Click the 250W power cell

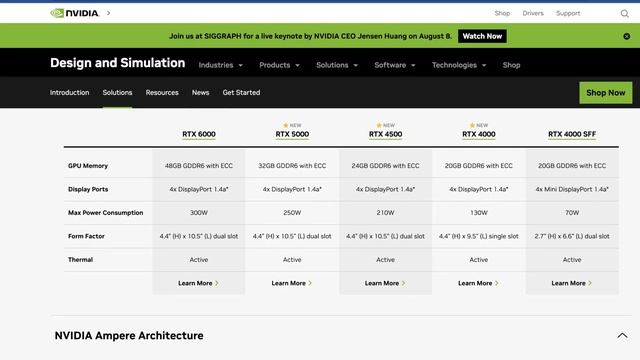coord(292,213)
